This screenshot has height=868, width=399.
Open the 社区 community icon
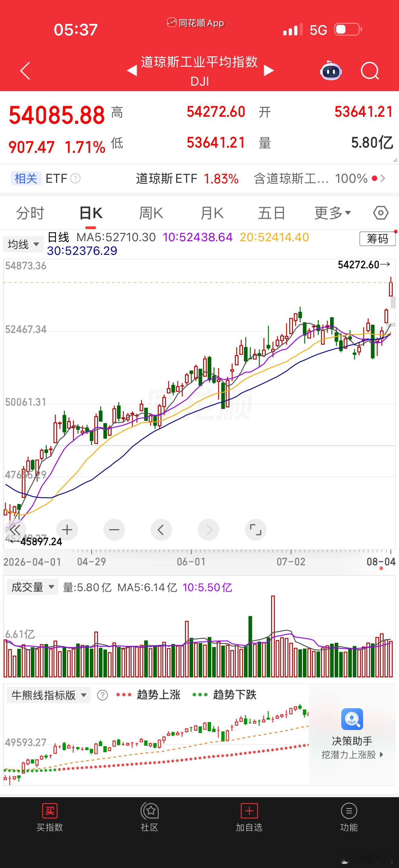click(x=149, y=811)
